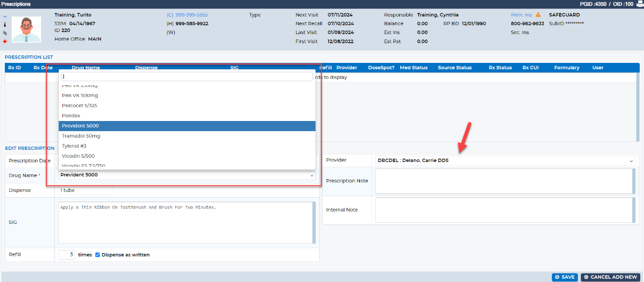Toggle the Dispense as written checkbox
Viewport: 644px width, 282px height.
98,255
